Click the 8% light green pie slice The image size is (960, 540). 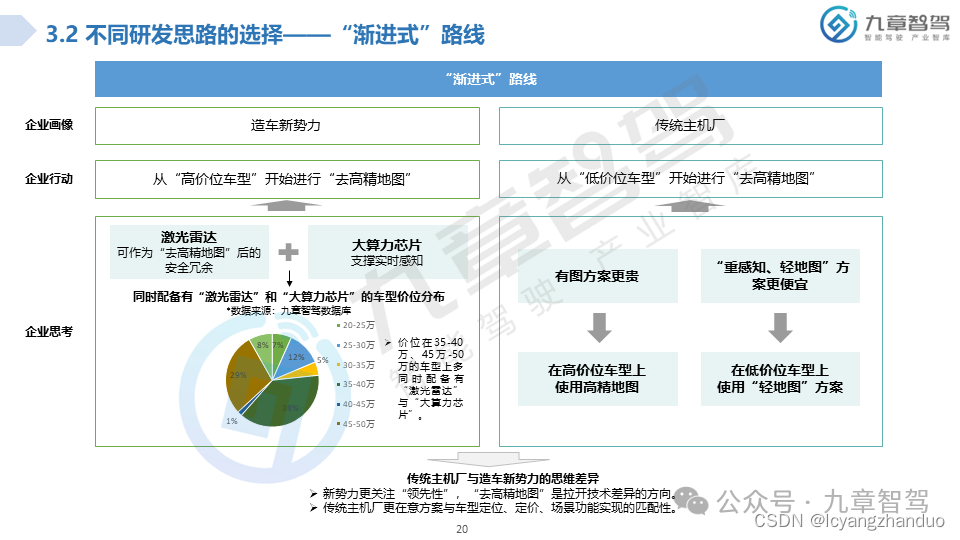[x=262, y=350]
